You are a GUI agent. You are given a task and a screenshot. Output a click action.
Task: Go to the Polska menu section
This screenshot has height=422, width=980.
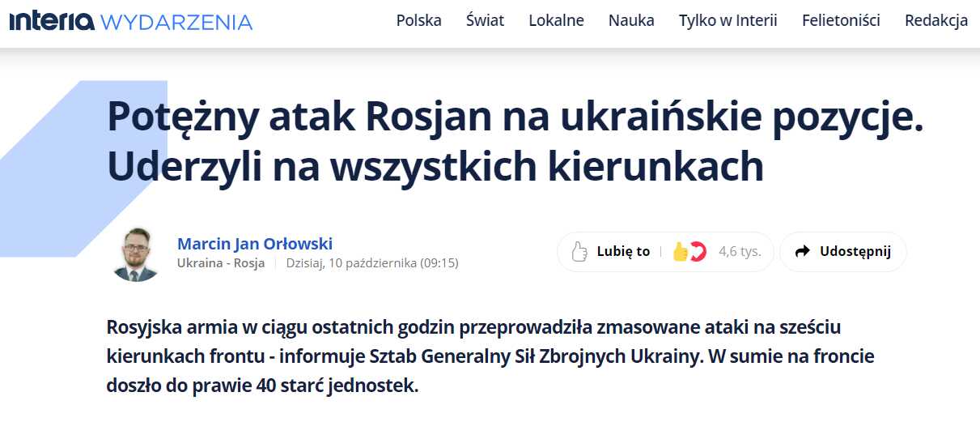pyautogui.click(x=418, y=21)
